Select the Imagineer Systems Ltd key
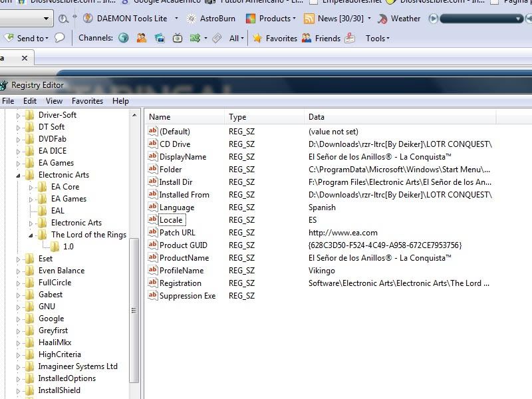The width and height of the screenshot is (532, 399). point(78,366)
